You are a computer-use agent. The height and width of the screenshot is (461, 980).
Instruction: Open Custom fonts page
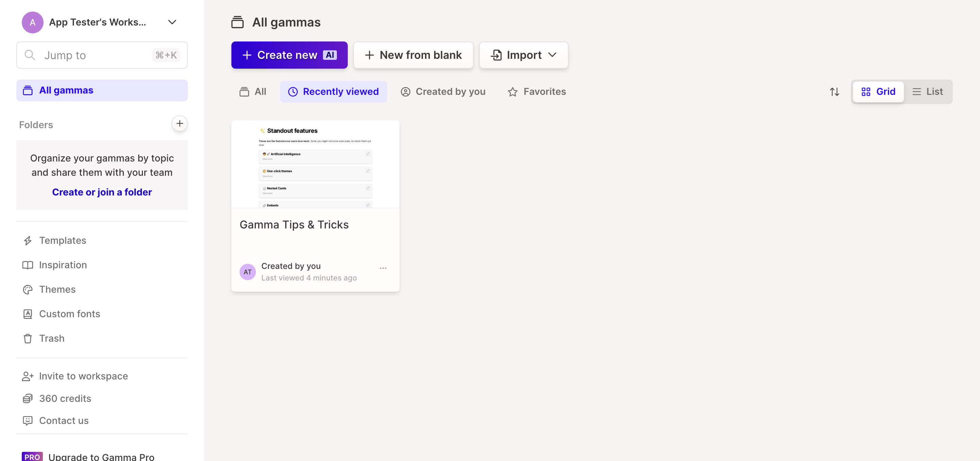click(x=69, y=314)
